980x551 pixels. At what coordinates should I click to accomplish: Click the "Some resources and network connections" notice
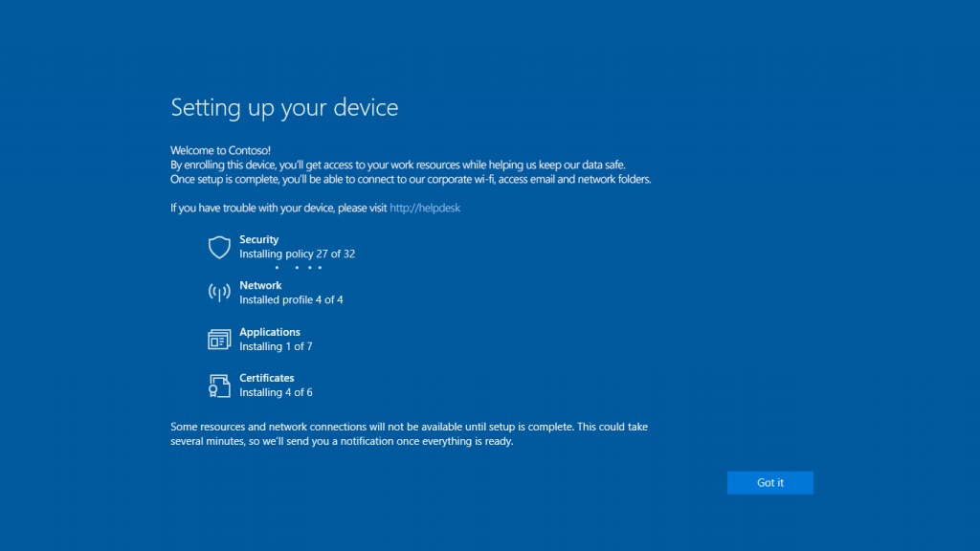click(x=409, y=428)
